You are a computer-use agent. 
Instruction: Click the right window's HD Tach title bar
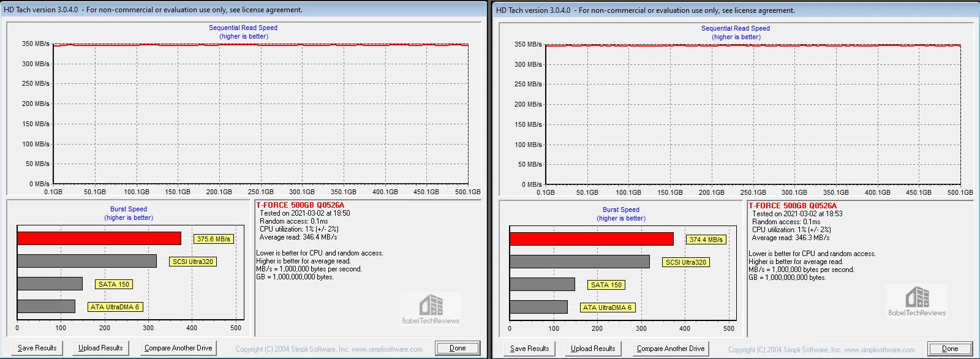736,10
